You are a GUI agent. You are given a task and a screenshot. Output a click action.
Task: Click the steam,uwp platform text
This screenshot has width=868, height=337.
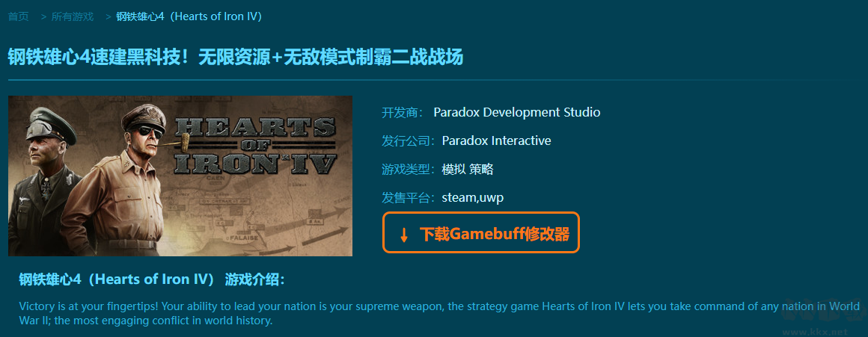(473, 198)
